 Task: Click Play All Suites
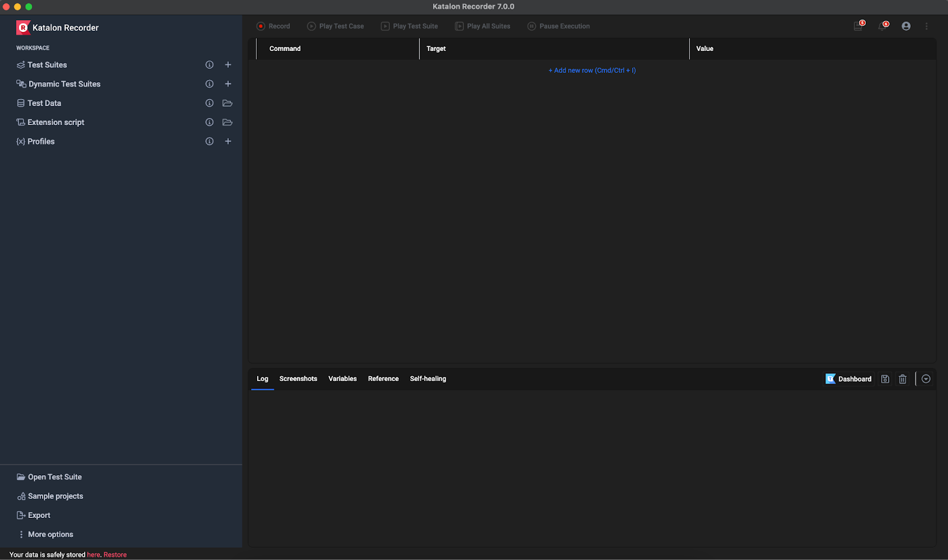483,26
